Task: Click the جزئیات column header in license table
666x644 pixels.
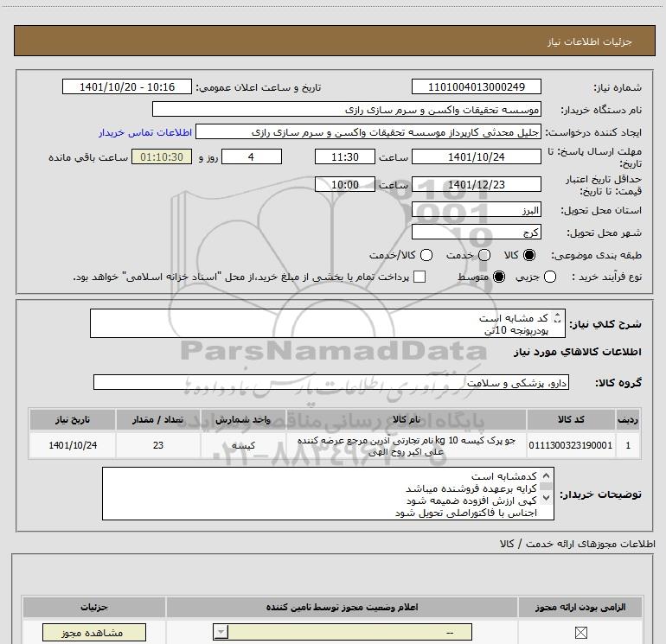Action: (94, 607)
